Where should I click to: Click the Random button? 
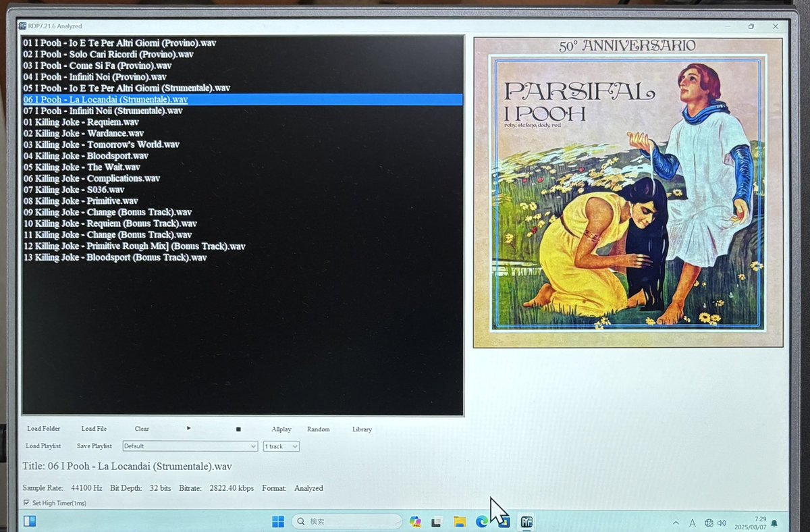318,429
